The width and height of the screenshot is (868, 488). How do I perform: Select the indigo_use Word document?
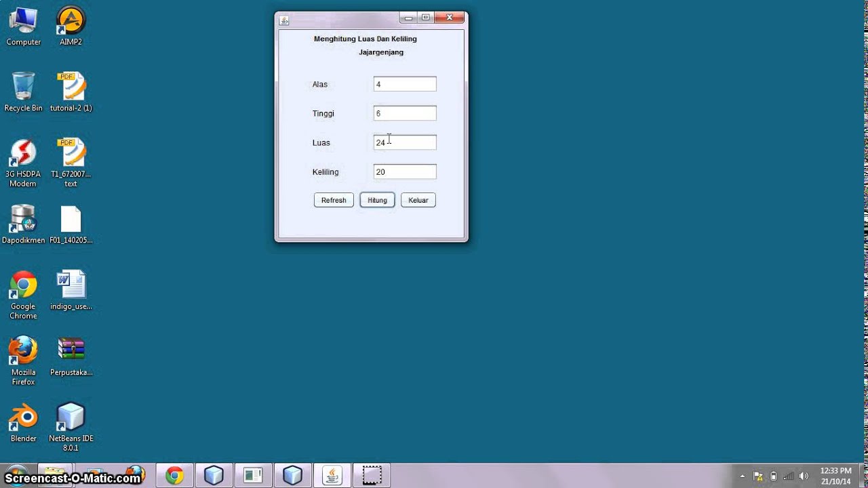point(71,291)
